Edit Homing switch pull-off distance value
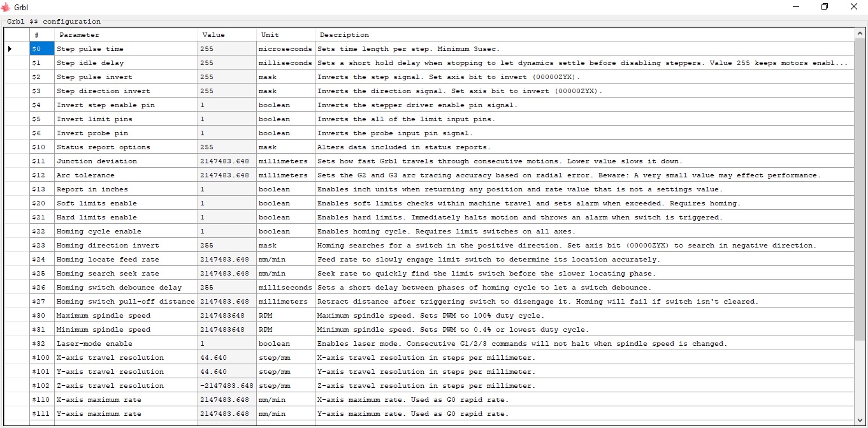This screenshot has width=868, height=428. pos(227,302)
